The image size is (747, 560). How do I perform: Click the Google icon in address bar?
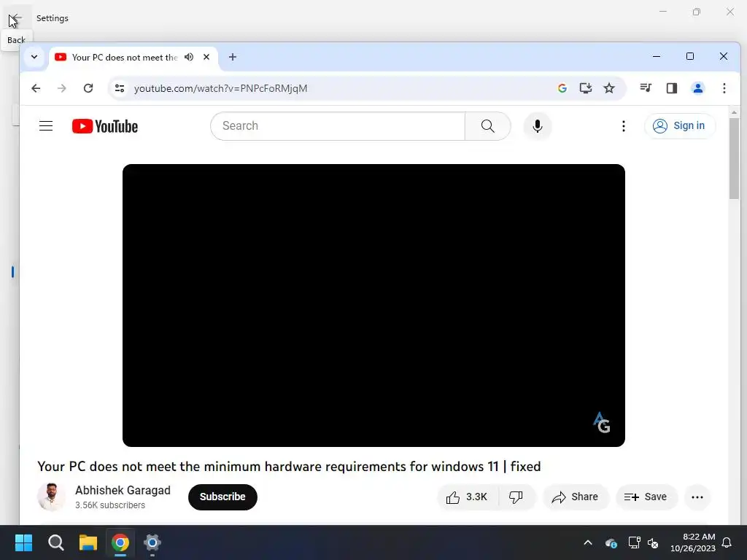tap(562, 88)
